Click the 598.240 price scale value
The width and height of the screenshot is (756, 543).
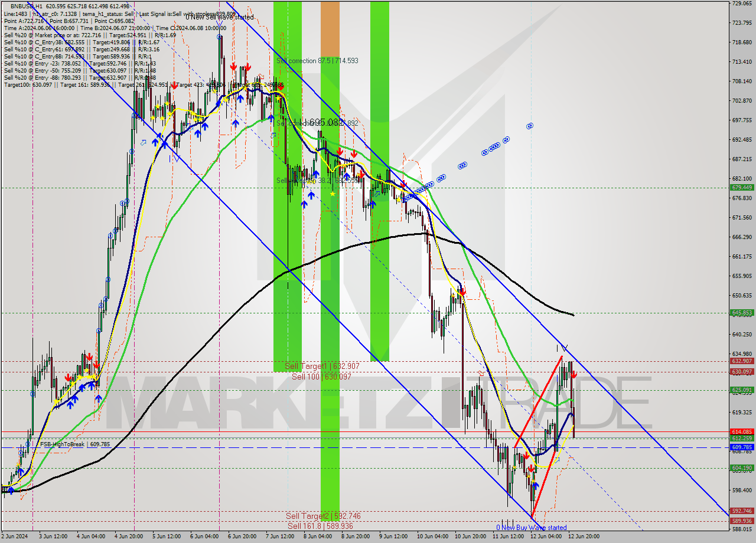click(x=742, y=490)
